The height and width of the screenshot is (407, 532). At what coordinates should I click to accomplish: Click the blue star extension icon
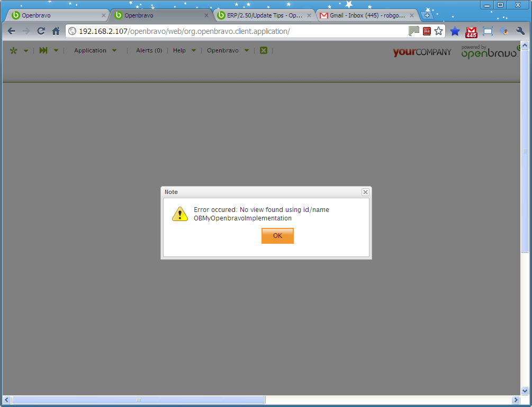click(x=455, y=31)
